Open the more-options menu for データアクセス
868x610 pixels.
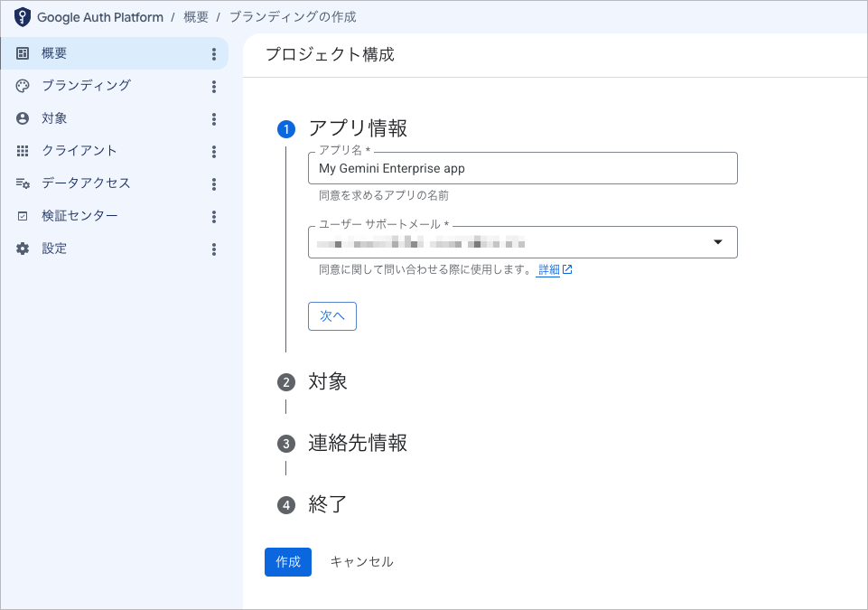[x=214, y=184]
